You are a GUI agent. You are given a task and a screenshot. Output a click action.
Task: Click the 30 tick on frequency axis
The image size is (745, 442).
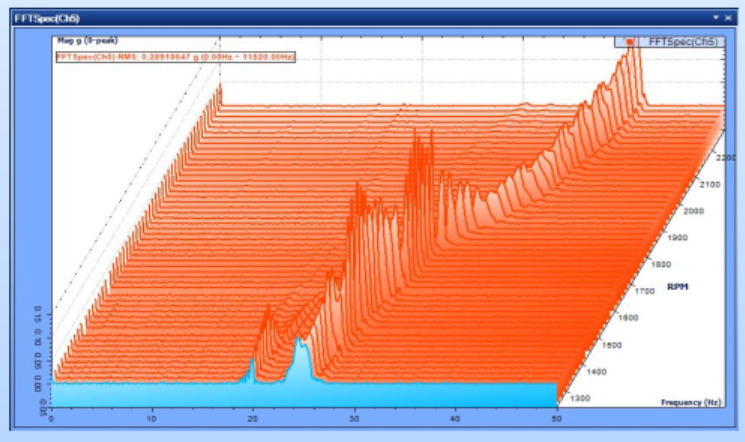coord(354,419)
